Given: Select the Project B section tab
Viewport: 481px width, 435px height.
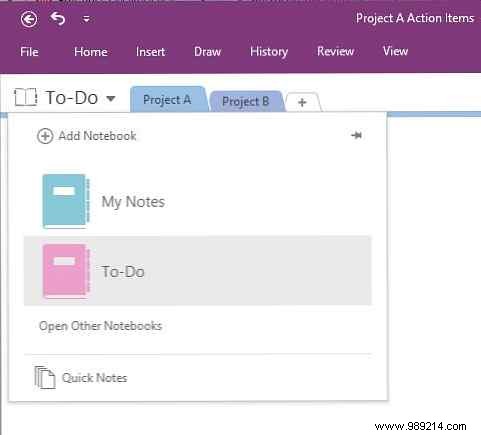Looking at the screenshot, I should 246,101.
